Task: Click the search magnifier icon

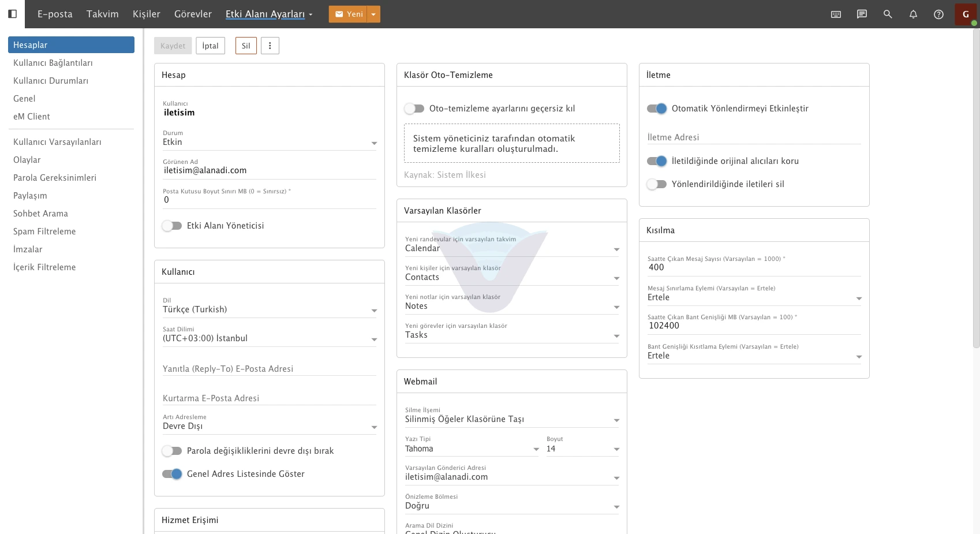Action: pyautogui.click(x=888, y=14)
